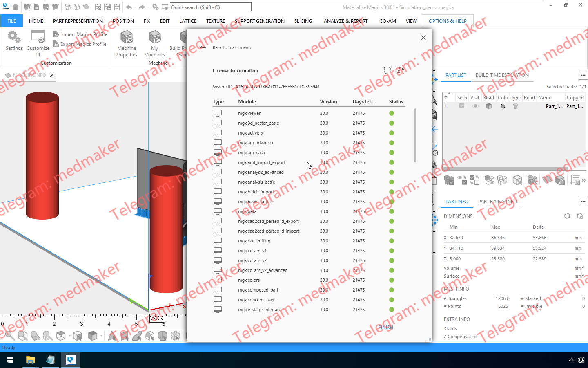Open the wireframe view dropdown arrow

(70, 336)
